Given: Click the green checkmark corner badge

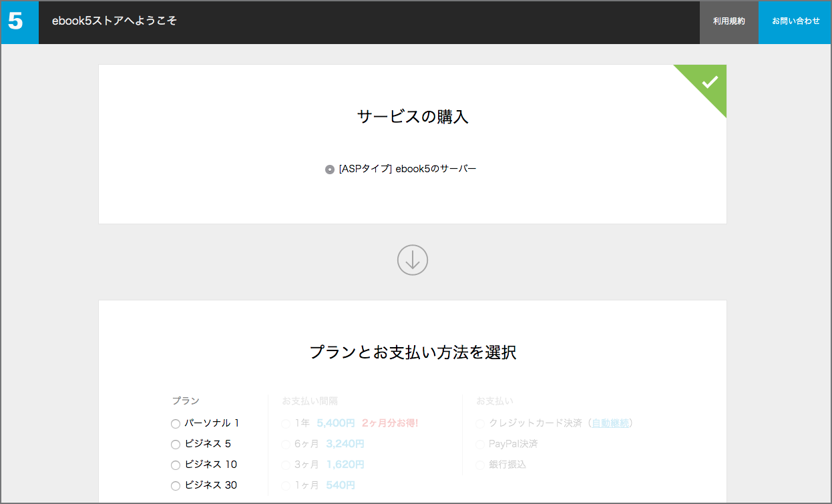Looking at the screenshot, I should click(708, 81).
